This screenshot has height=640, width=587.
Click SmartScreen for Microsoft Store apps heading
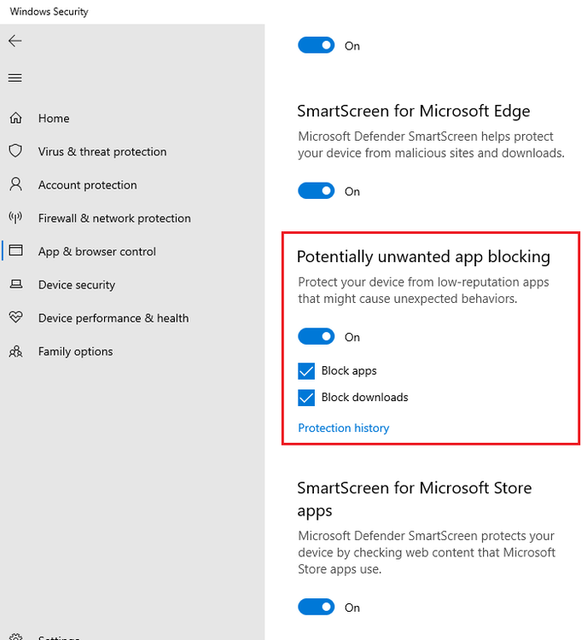pos(414,499)
